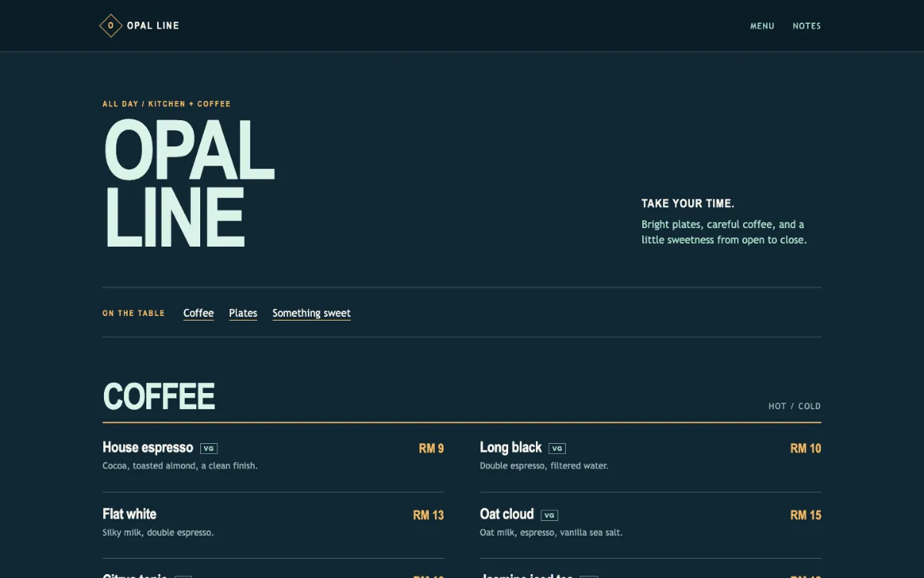Click the TAKE YOUR TIME heading
This screenshot has height=578, width=924.
click(688, 203)
